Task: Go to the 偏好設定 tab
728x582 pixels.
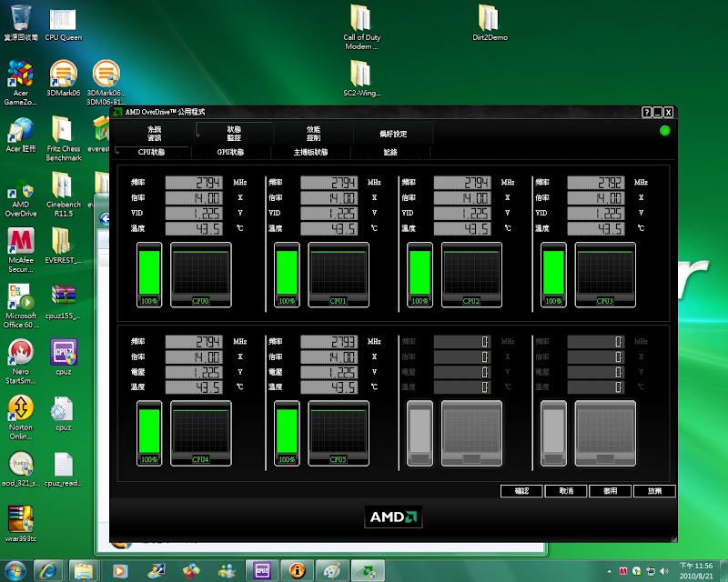Action: 393,134
